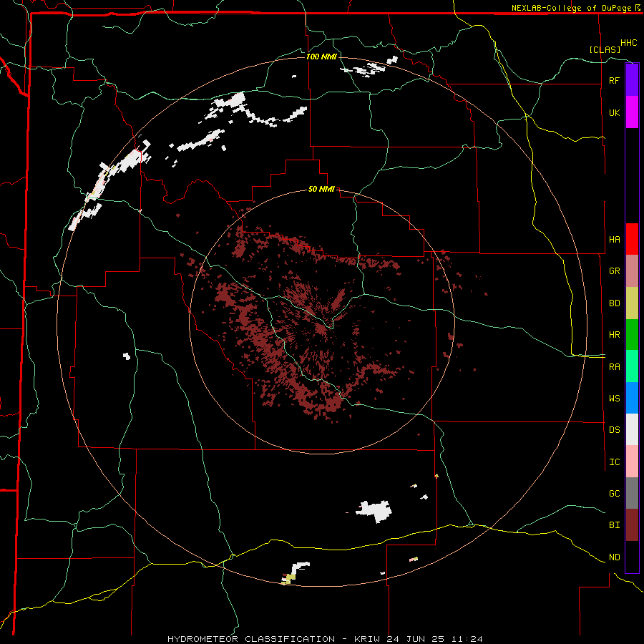Click the BI legend label
Image resolution: width=644 pixels, height=644 pixels.
[614, 525]
